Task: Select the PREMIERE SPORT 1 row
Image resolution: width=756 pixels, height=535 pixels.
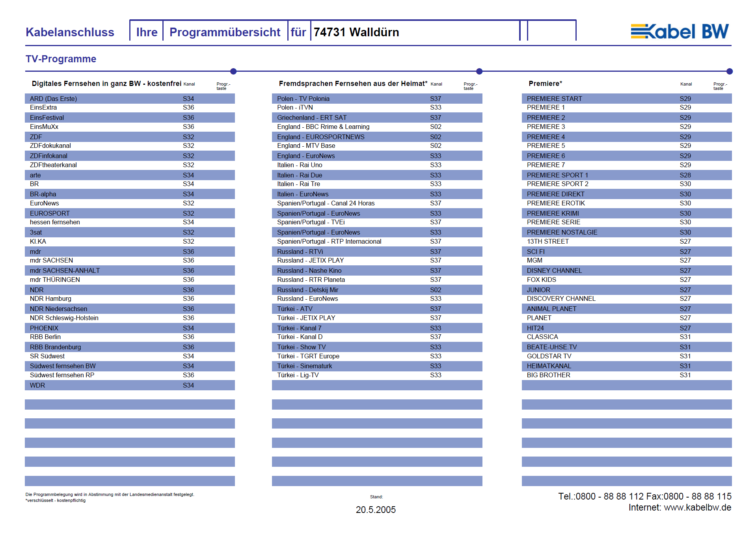Action: point(626,175)
